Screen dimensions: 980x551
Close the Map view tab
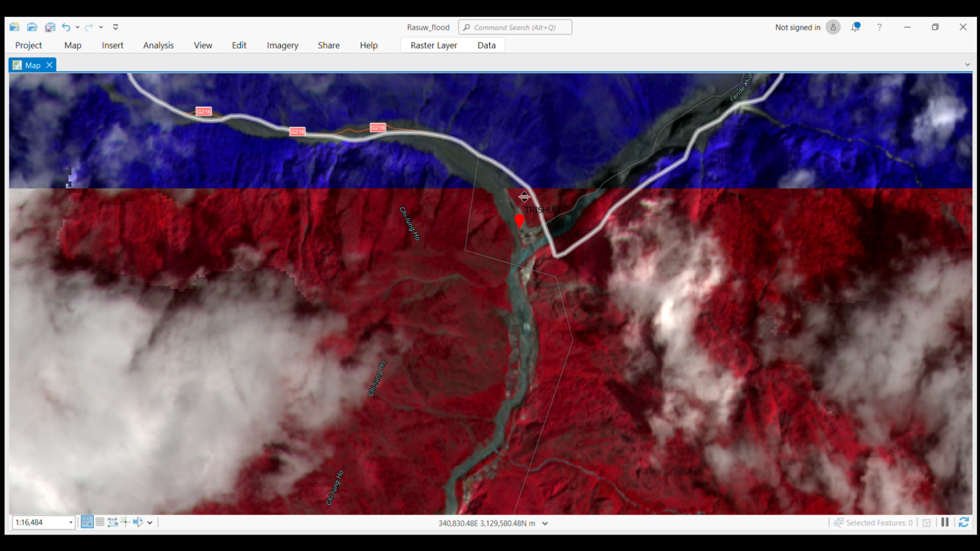(49, 65)
